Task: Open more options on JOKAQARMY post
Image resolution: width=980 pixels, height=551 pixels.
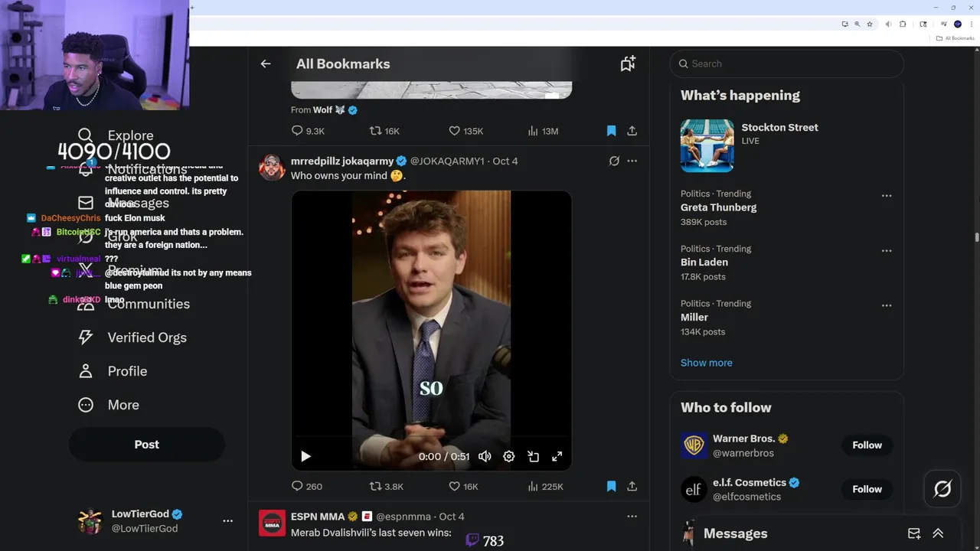Action: pos(632,161)
